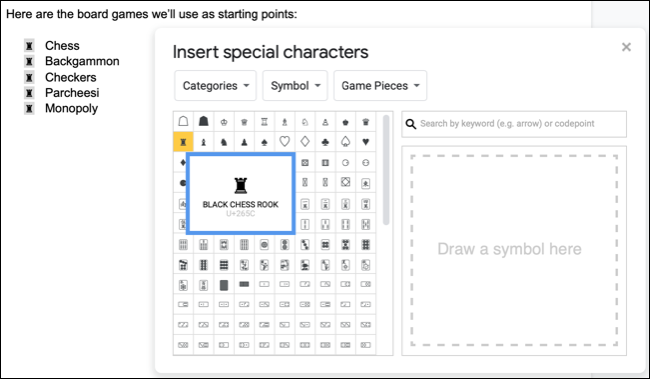Screen dimensions: 650x379
Task: Open the Game Pieces subcategory dropdown
Action: pos(380,85)
